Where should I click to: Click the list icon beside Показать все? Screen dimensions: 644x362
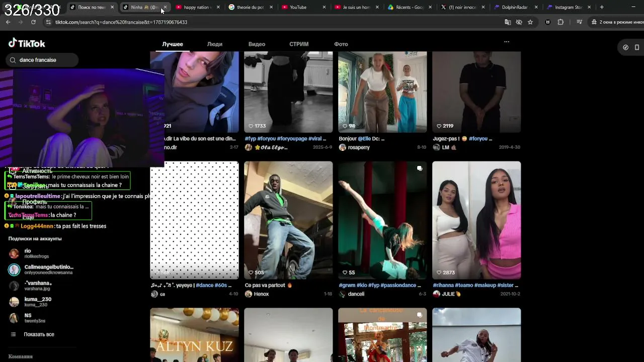coord(14,334)
